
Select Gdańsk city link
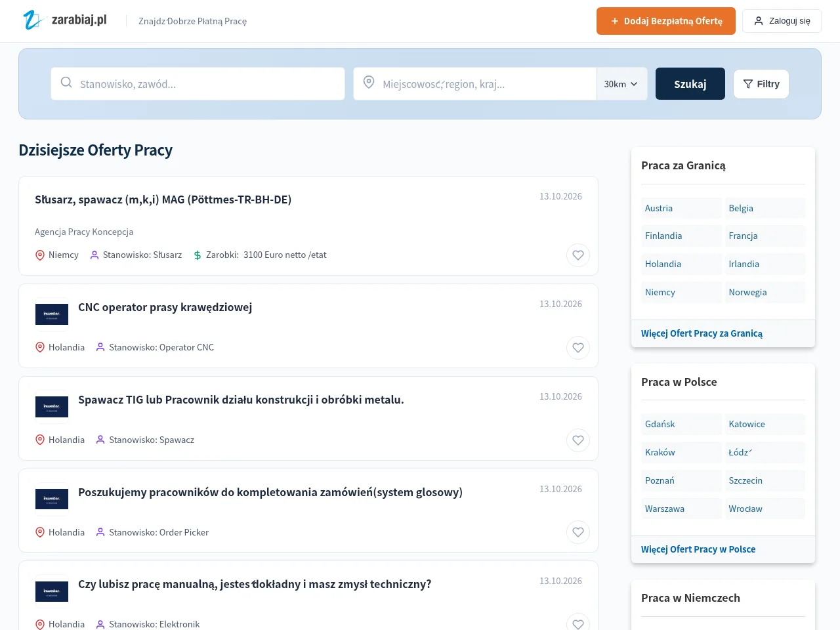681,424
